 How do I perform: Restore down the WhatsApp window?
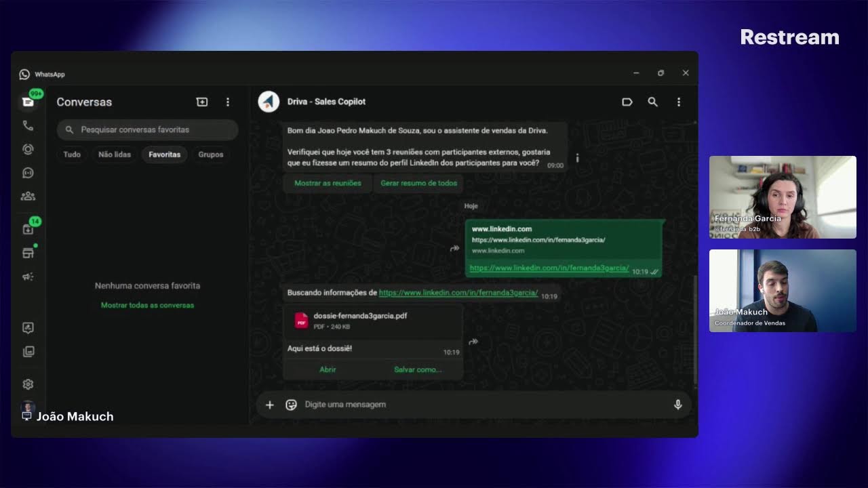point(660,73)
